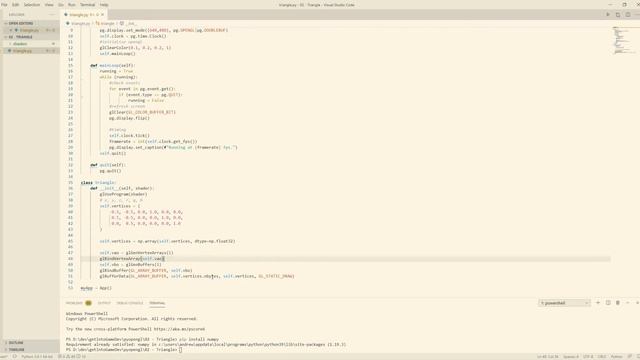Open the View menu
The height and width of the screenshot is (360, 640).
[49, 4]
